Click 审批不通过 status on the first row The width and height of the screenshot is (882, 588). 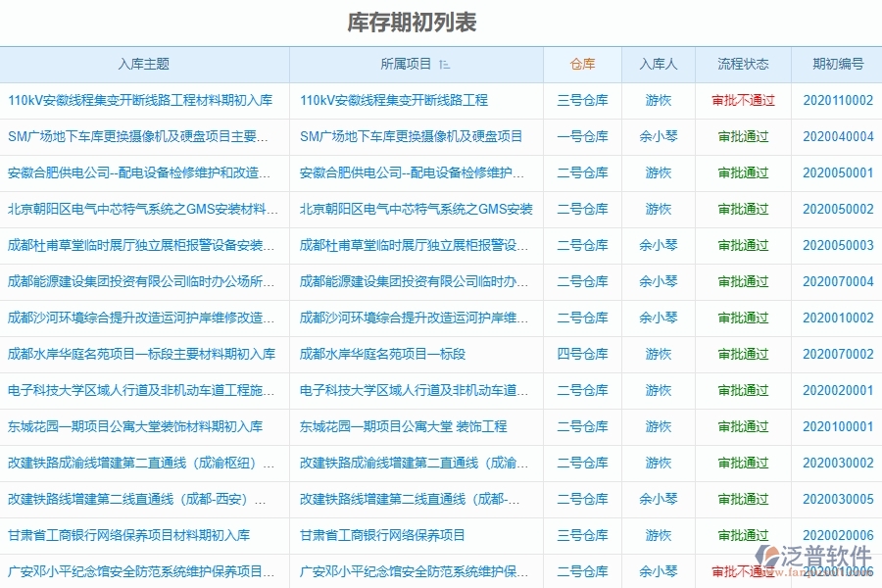tap(742, 100)
